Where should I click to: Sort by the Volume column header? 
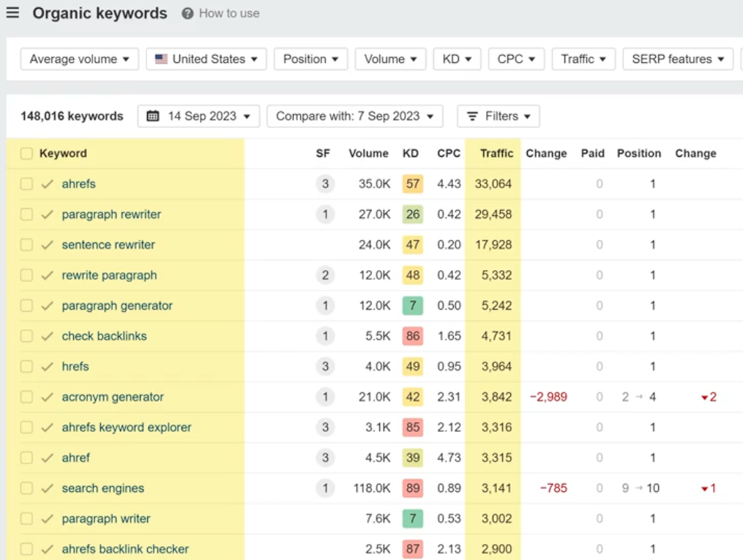pos(369,154)
